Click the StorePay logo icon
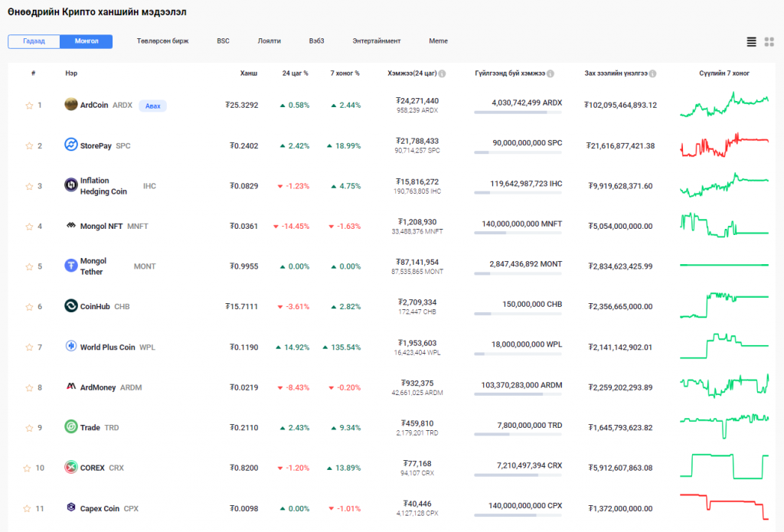Image resolution: width=784 pixels, height=532 pixels. [71, 145]
